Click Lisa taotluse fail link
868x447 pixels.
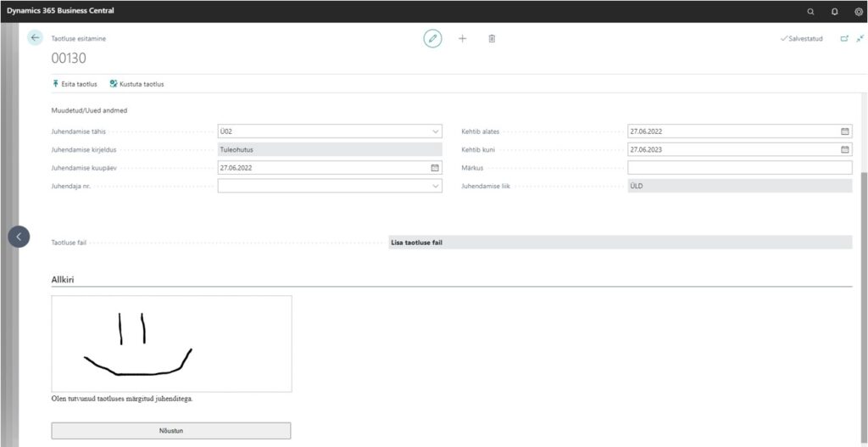pyautogui.click(x=417, y=243)
